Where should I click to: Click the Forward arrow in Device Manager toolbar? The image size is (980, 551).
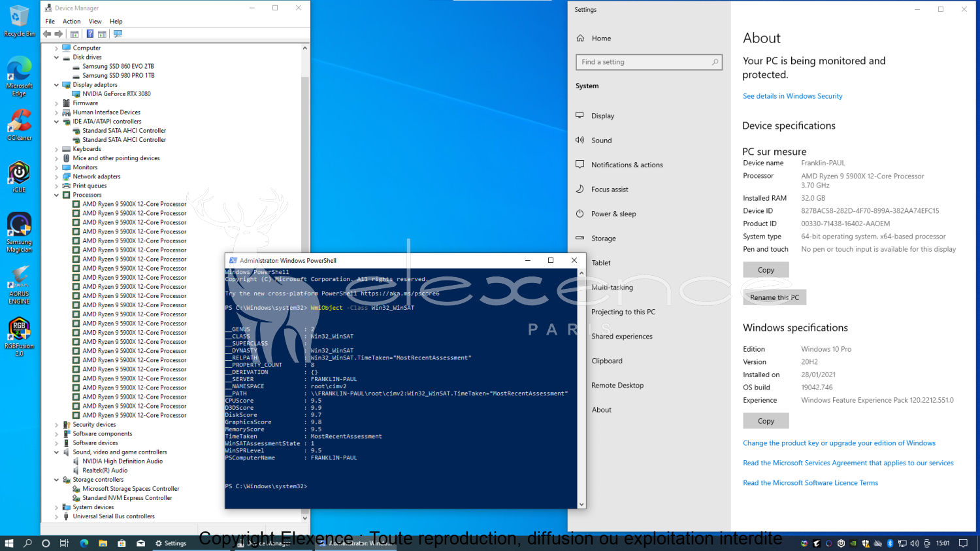59,34
